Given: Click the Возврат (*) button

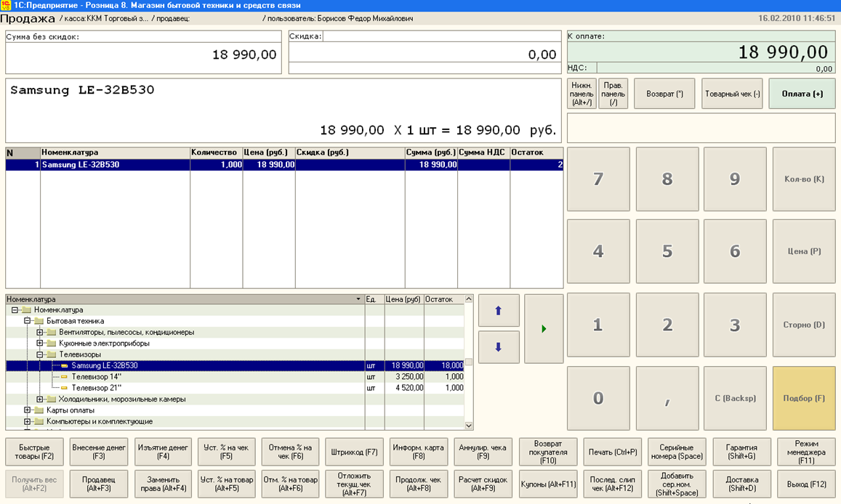Looking at the screenshot, I should (x=664, y=94).
